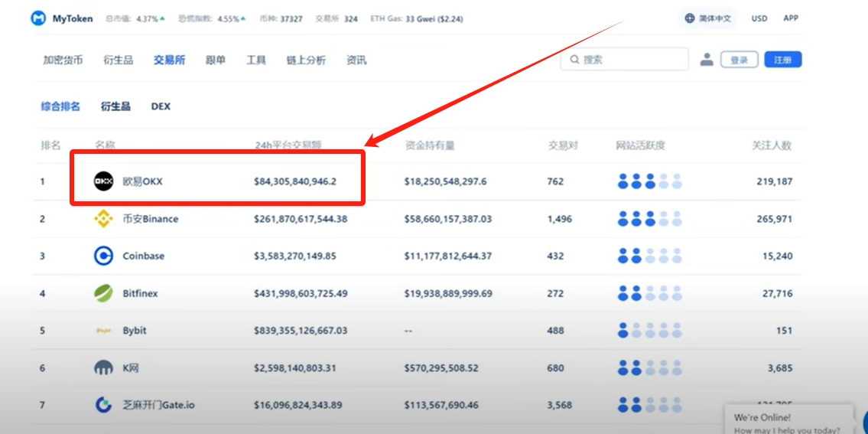The width and height of the screenshot is (868, 434).
Task: Click the 币种 37327 stat
Action: point(281,19)
